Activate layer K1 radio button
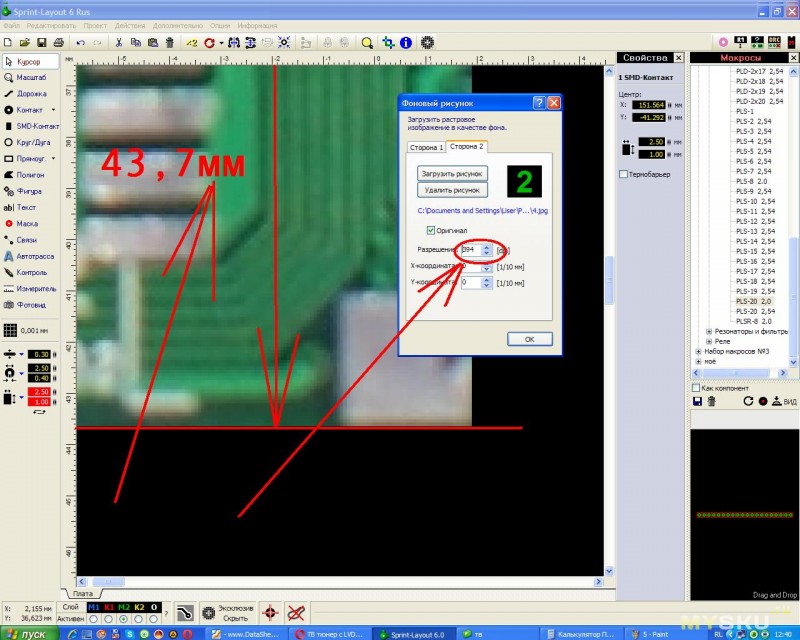Viewport: 800px width, 640px height. click(x=109, y=619)
